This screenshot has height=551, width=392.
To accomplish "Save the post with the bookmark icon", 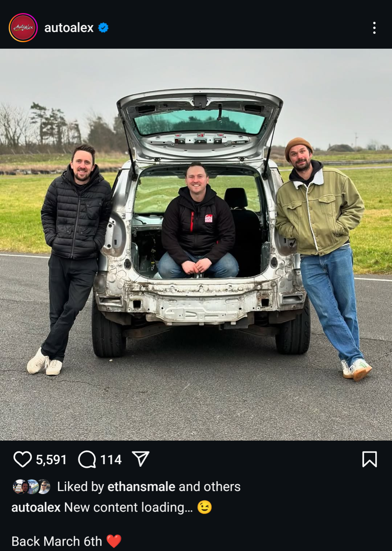I will [x=369, y=459].
